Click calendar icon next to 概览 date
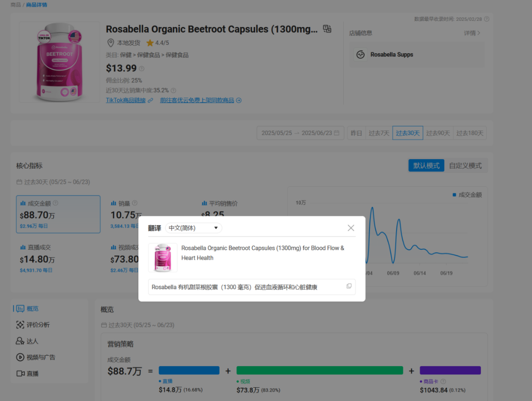The width and height of the screenshot is (532, 401). pyautogui.click(x=104, y=325)
